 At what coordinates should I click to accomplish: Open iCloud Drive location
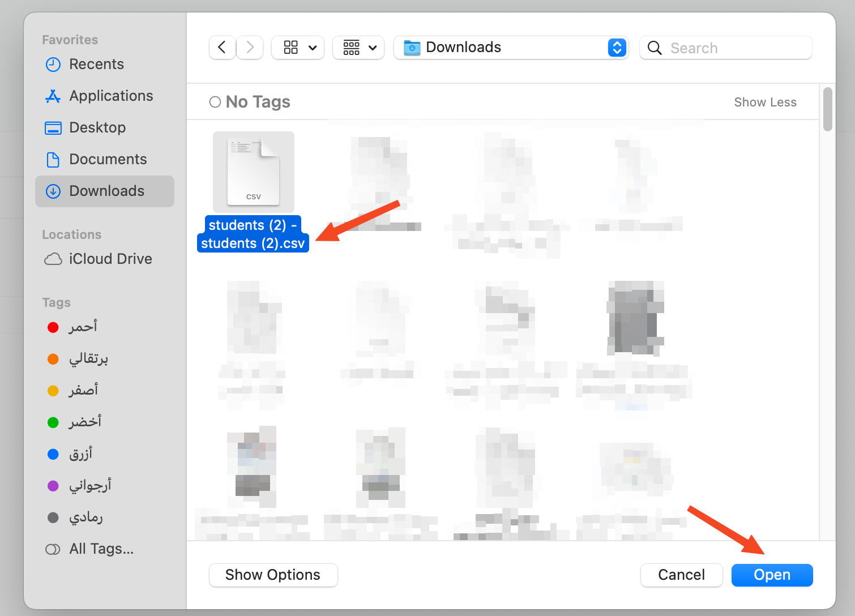[105, 259]
